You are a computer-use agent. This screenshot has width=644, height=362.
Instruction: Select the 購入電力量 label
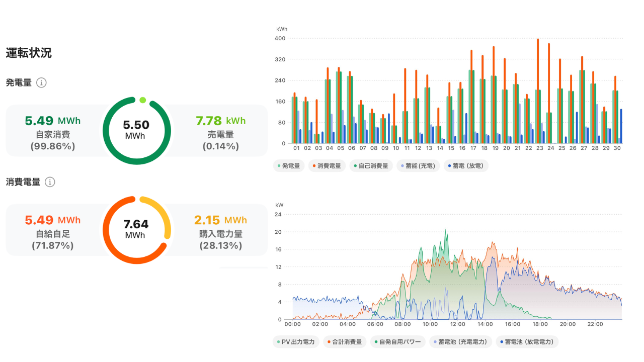pos(220,234)
